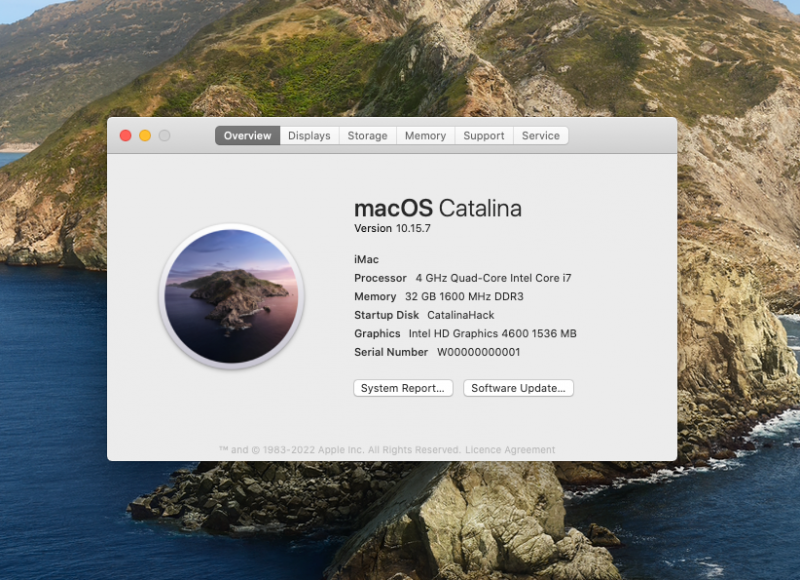Click the Processor label

380,278
